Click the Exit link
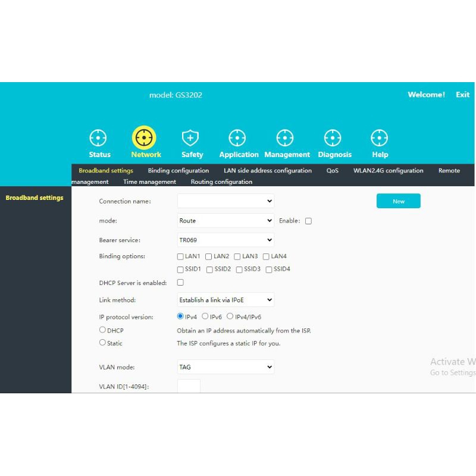Image resolution: width=476 pixels, height=476 pixels. point(462,95)
